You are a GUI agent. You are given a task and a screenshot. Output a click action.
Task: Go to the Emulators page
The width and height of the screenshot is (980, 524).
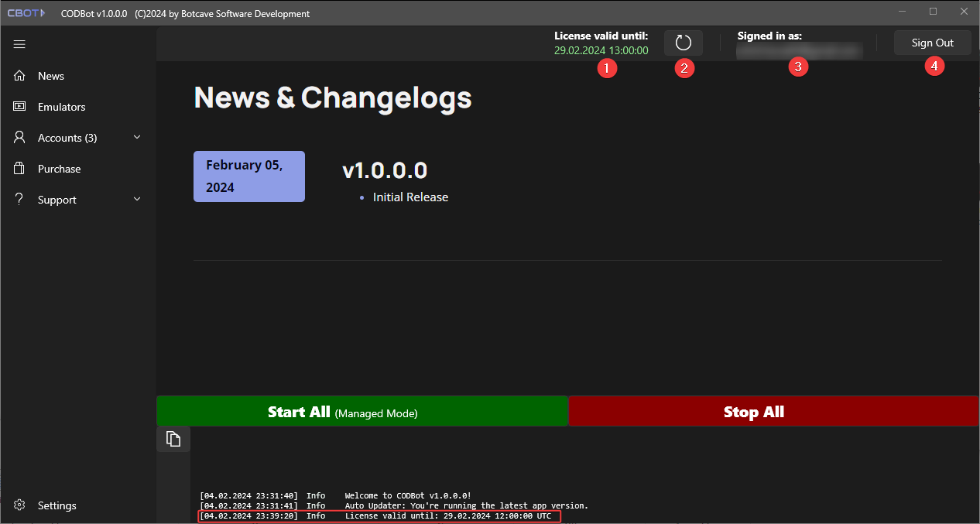(x=61, y=107)
